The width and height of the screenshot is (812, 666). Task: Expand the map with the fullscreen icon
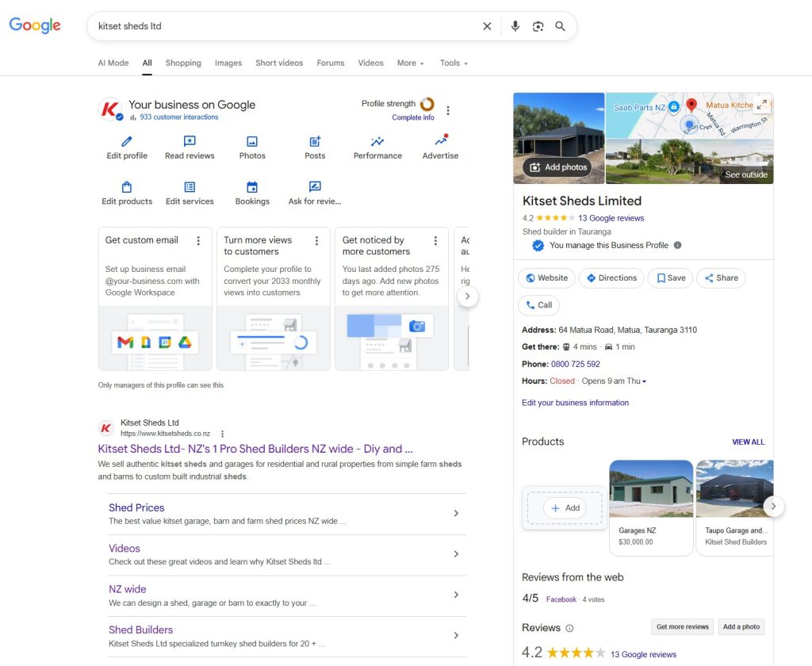coord(762,105)
